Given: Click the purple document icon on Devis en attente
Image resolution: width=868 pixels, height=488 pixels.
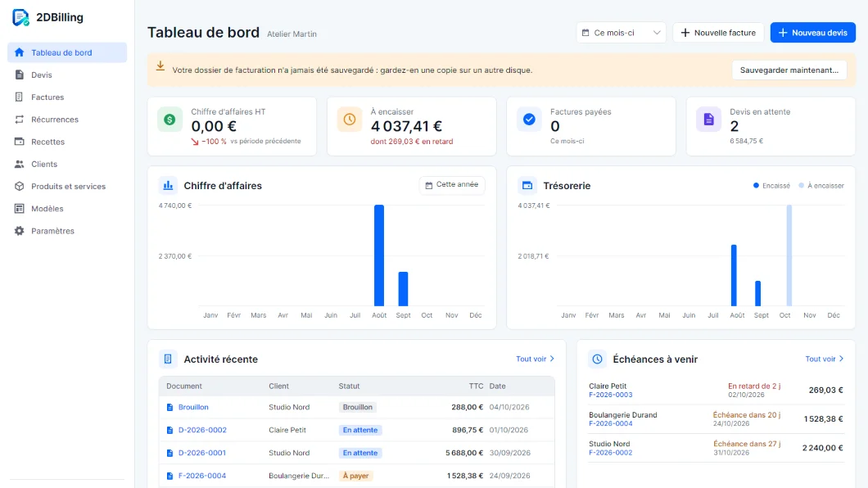Looking at the screenshot, I should point(708,120).
